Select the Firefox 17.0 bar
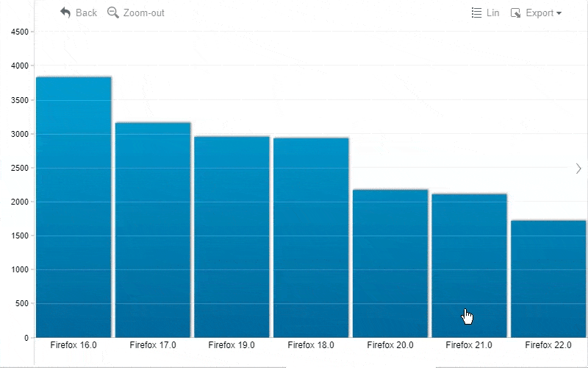588x368 pixels. [x=153, y=230]
